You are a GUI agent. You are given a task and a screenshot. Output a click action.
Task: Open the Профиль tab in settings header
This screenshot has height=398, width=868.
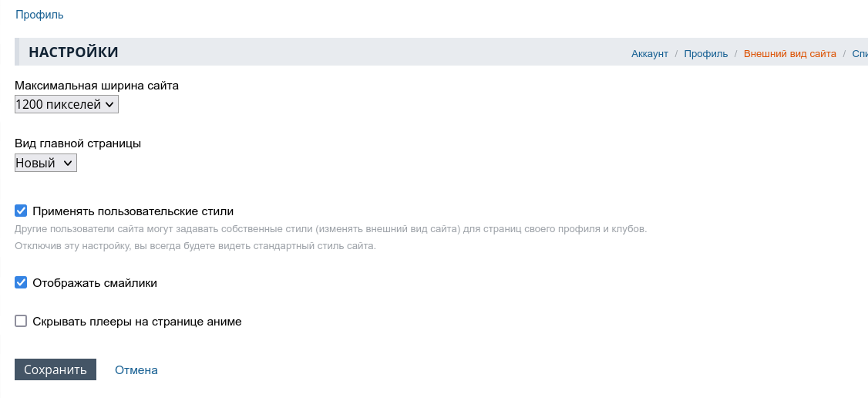click(705, 54)
